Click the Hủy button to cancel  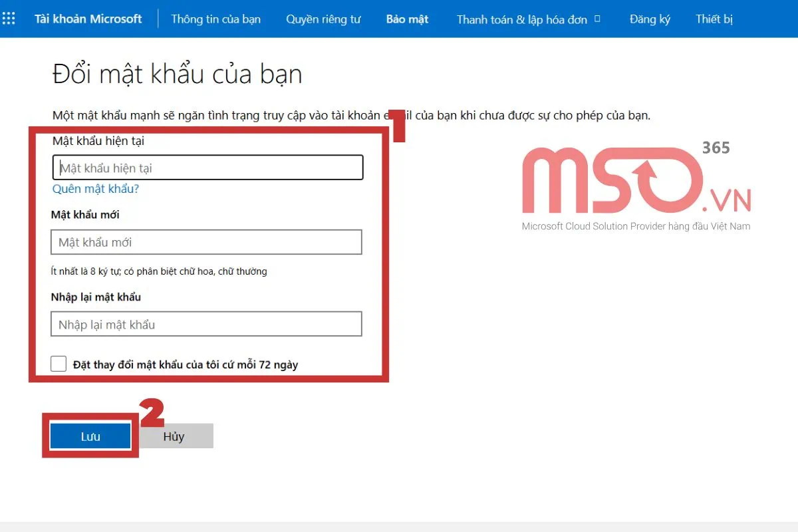click(x=175, y=436)
